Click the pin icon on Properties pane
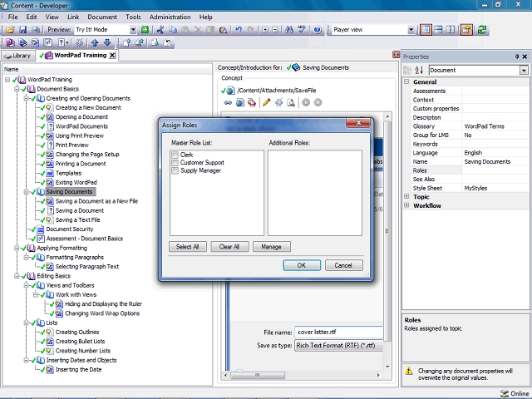 click(517, 57)
